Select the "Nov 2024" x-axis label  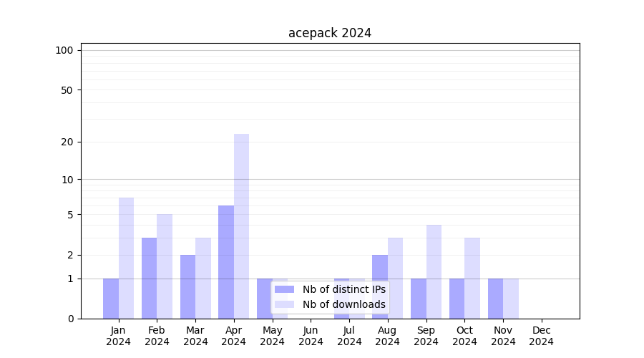(x=503, y=336)
